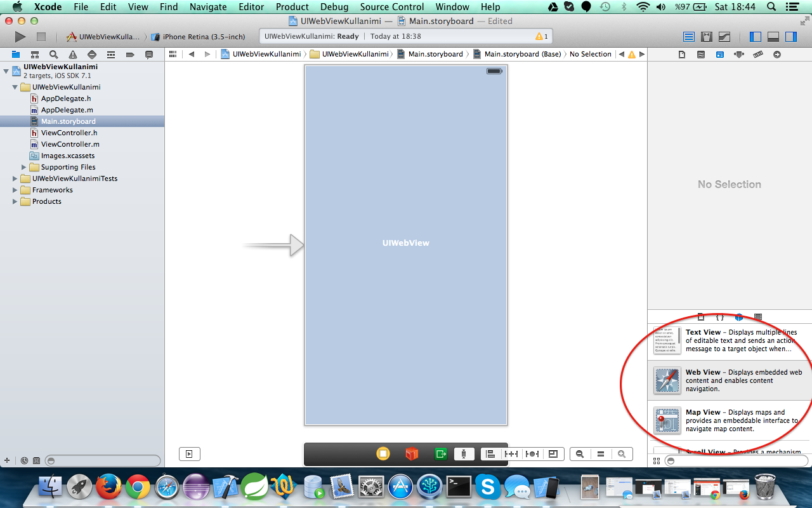Select the Assistant editor tuxedo icon
This screenshot has width=812, height=508.
tap(707, 37)
